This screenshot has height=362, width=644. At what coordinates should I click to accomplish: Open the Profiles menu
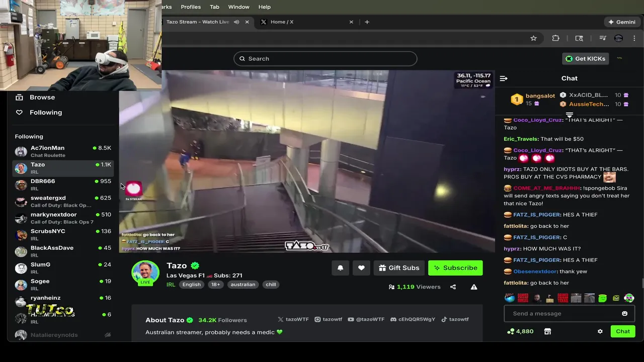(191, 7)
